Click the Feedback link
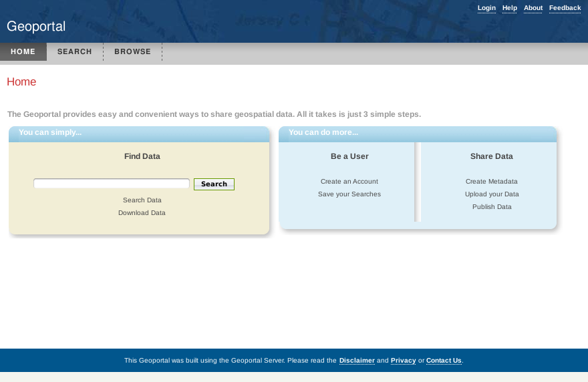Viewport: 588px width, 382px height. tap(565, 8)
